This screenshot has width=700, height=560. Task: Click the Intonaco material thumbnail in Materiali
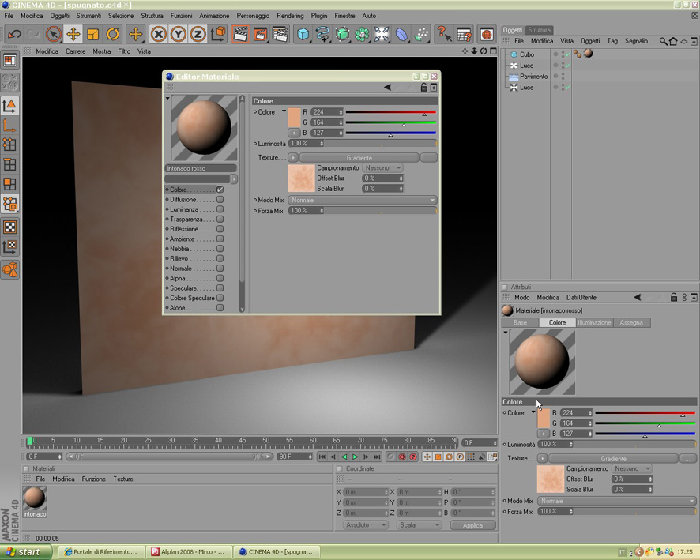click(34, 502)
